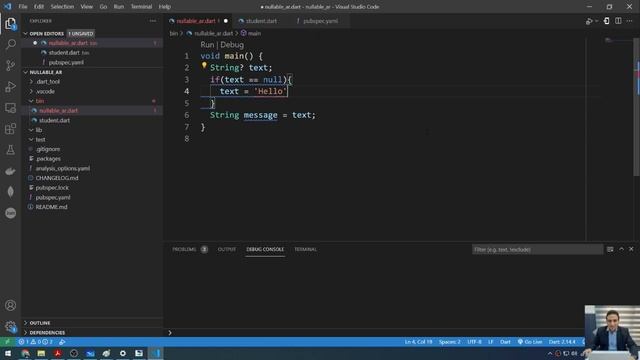The image size is (640, 360).
Task: Open the Docker view in activity bar
Action: coord(11,171)
